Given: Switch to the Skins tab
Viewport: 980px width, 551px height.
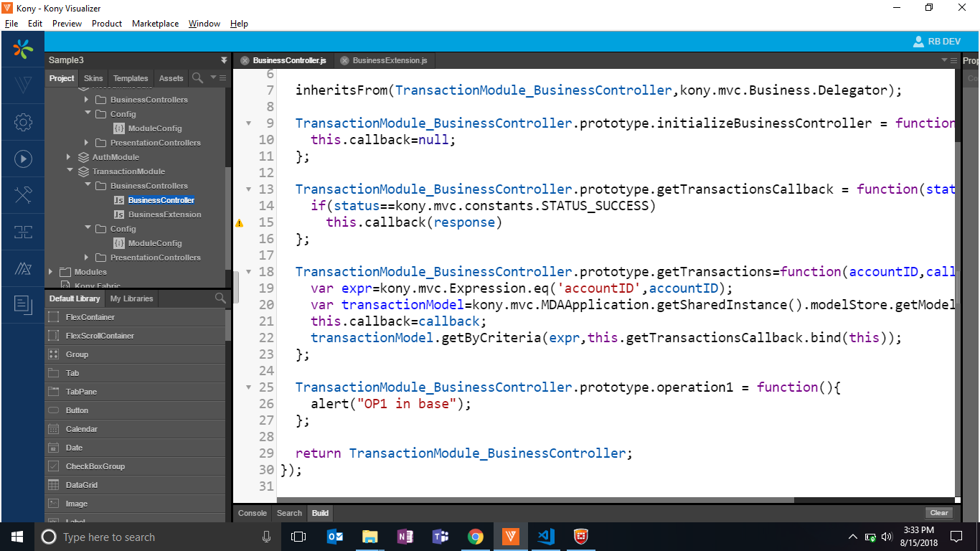Looking at the screenshot, I should pyautogui.click(x=93, y=78).
